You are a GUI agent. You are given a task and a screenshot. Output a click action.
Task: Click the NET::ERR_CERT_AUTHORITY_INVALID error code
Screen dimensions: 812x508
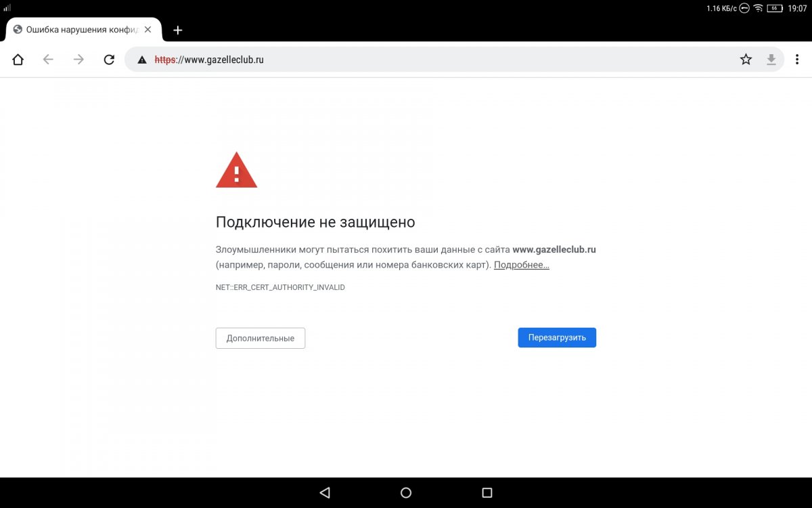click(x=280, y=287)
